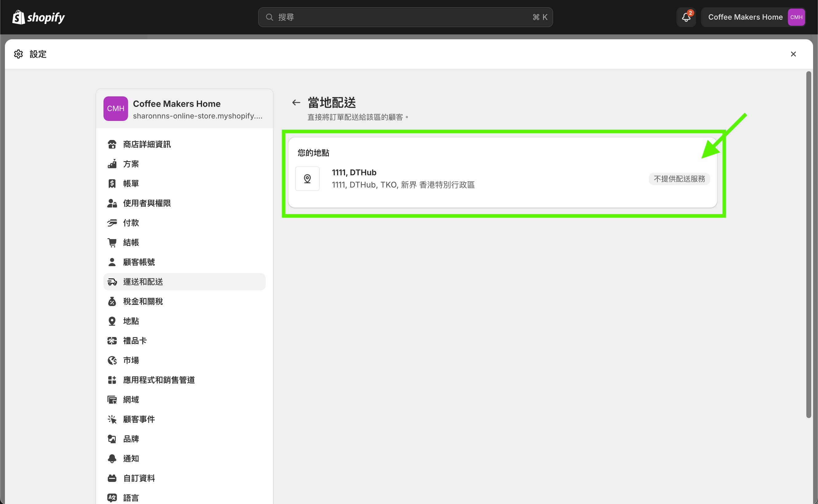Open the notifications bell

point(686,17)
